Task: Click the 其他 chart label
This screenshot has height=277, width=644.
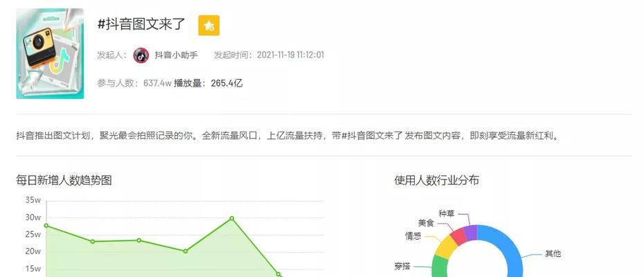Action: click(553, 254)
